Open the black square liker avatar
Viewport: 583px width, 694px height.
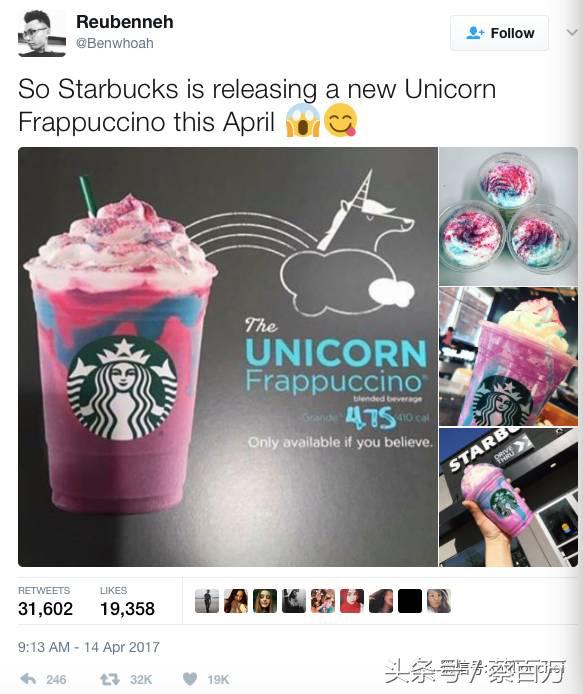[x=410, y=601]
